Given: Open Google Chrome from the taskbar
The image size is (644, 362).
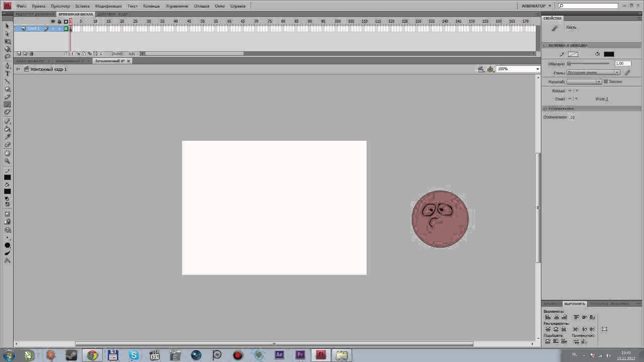Looking at the screenshot, I should pos(92,355).
